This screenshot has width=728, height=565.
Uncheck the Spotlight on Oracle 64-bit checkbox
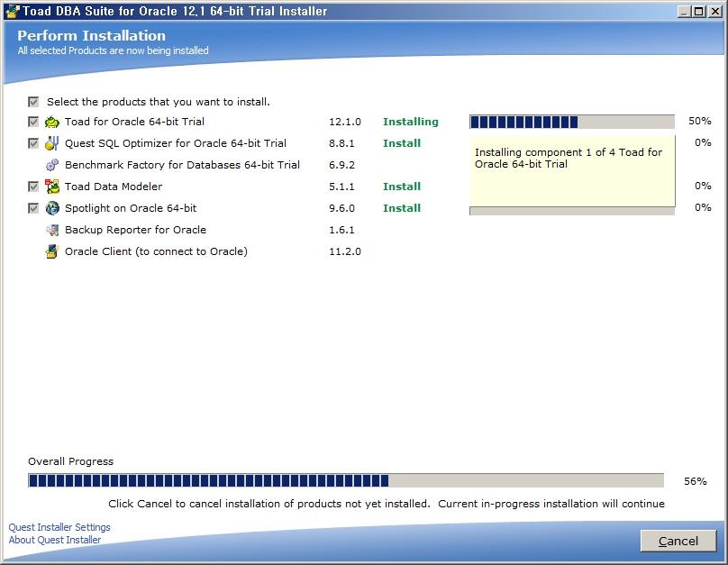(33, 208)
